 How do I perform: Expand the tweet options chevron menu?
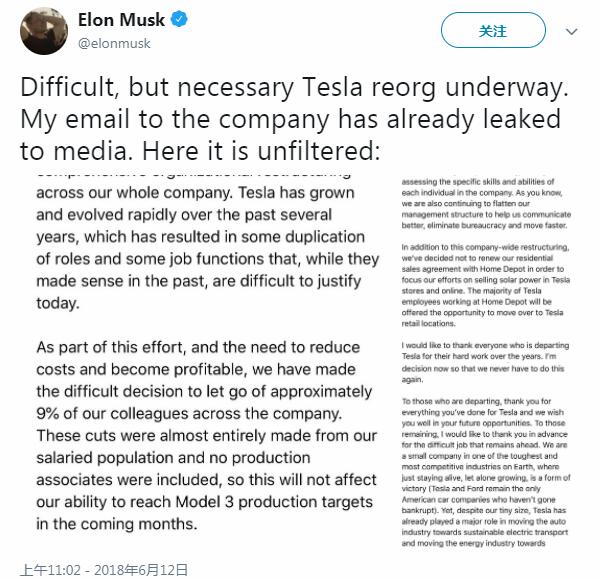pos(570,31)
